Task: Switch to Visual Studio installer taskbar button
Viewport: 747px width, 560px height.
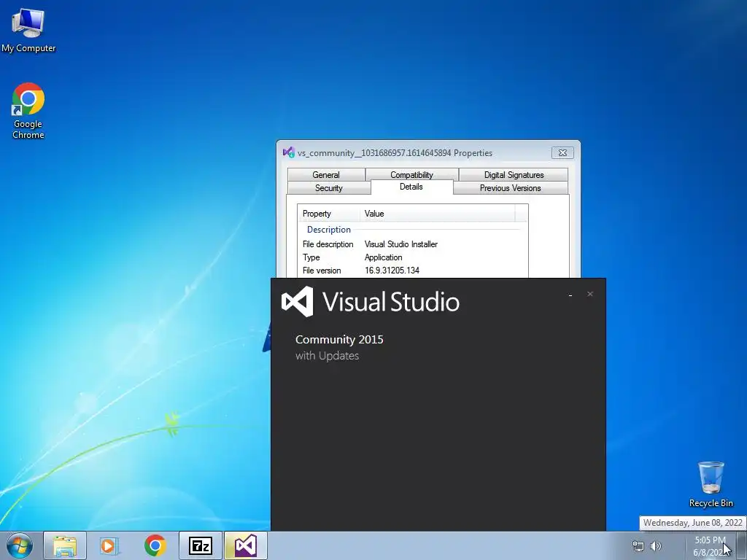Action: pos(245,545)
